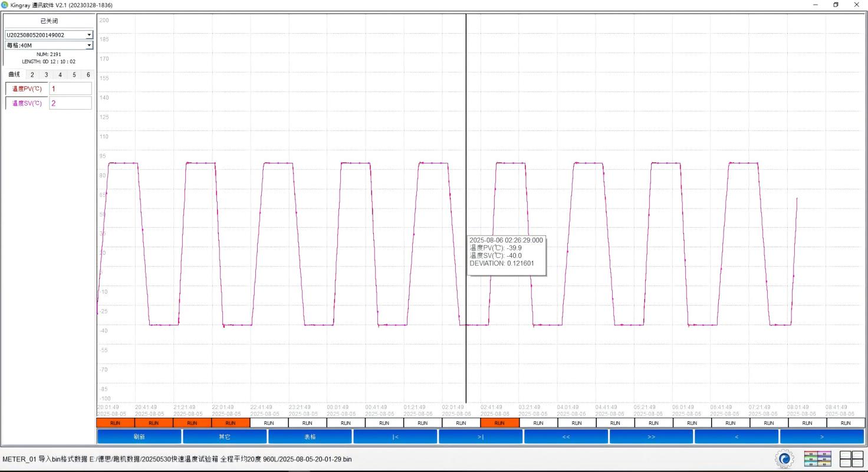Click the 其它 button
The height and width of the screenshot is (472, 868).
point(225,437)
